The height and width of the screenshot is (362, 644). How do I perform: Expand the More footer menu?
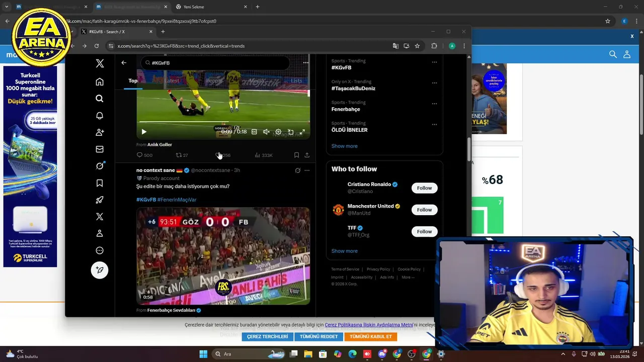coord(408,277)
